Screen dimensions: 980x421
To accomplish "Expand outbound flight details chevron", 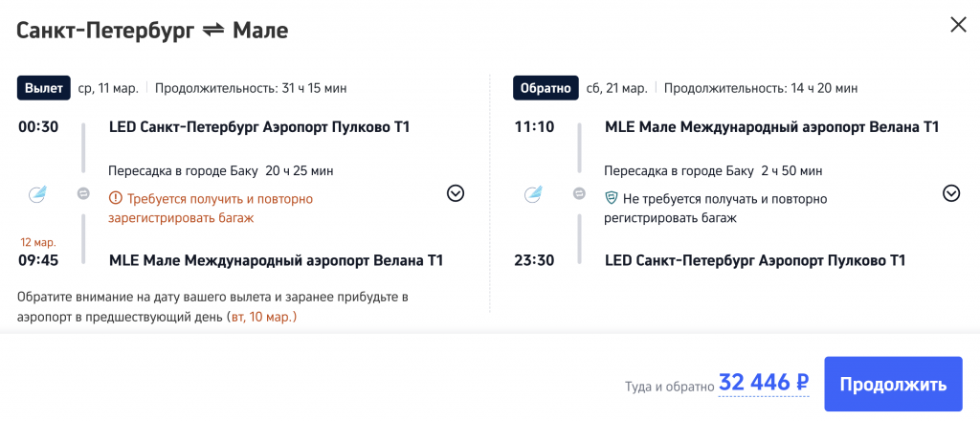I will [456, 193].
